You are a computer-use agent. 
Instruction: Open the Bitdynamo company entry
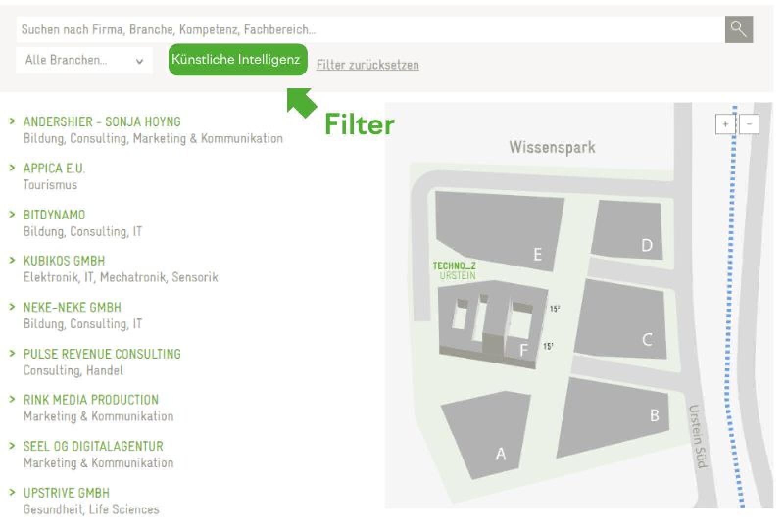54,215
